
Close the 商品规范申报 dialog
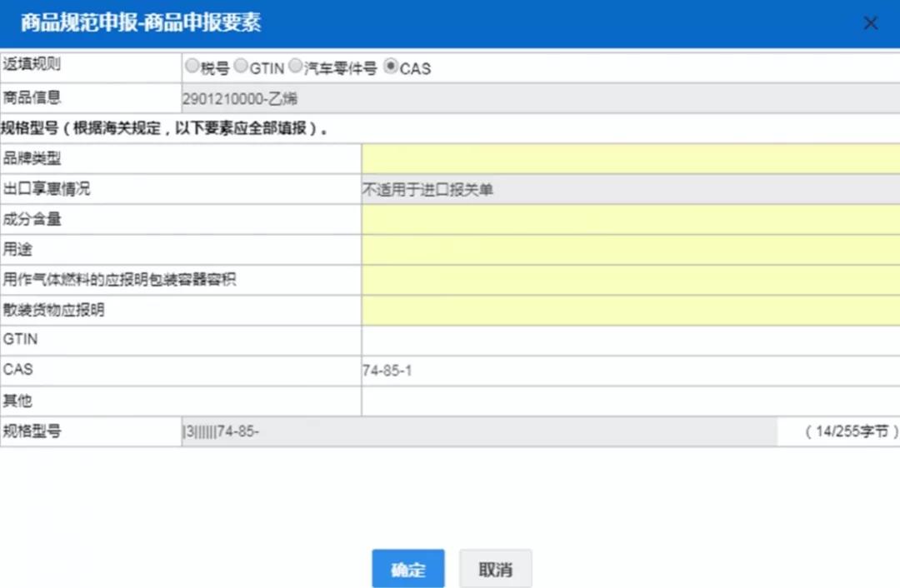coord(870,22)
